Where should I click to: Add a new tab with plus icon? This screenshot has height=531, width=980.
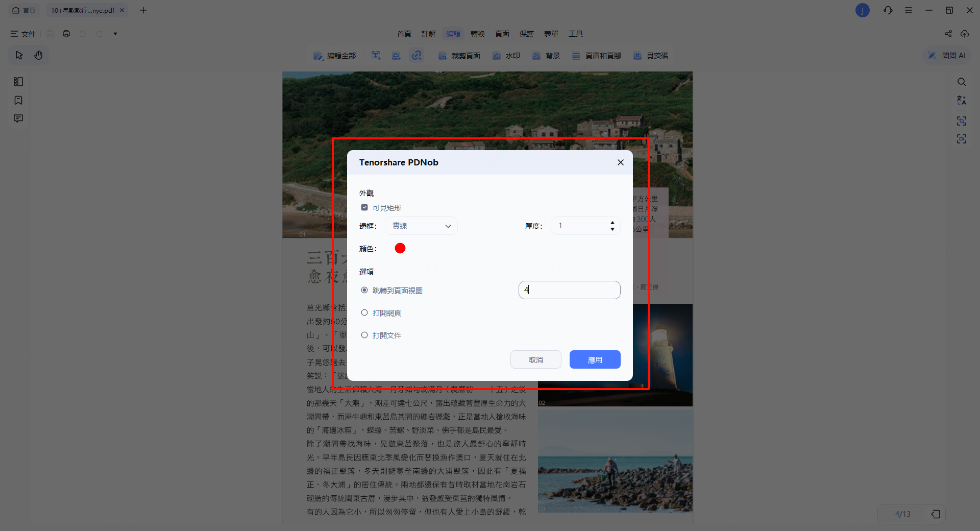(x=143, y=10)
